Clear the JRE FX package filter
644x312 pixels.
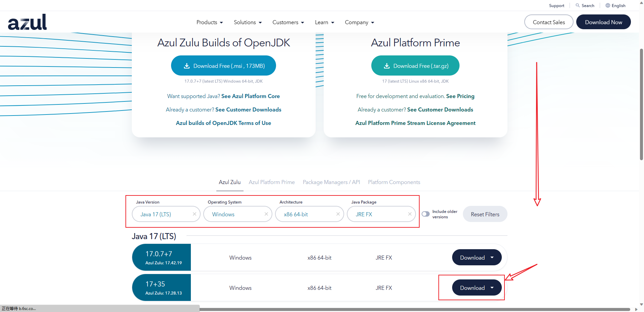point(410,214)
